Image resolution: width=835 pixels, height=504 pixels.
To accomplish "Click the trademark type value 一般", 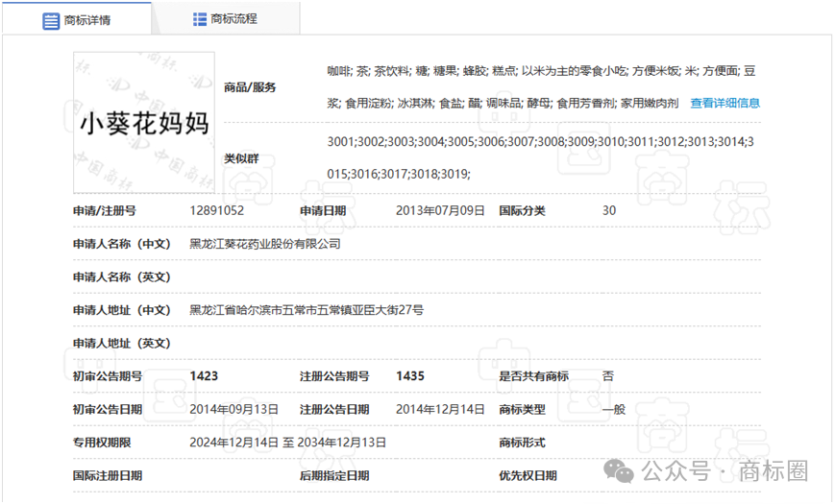I will pos(613,409).
